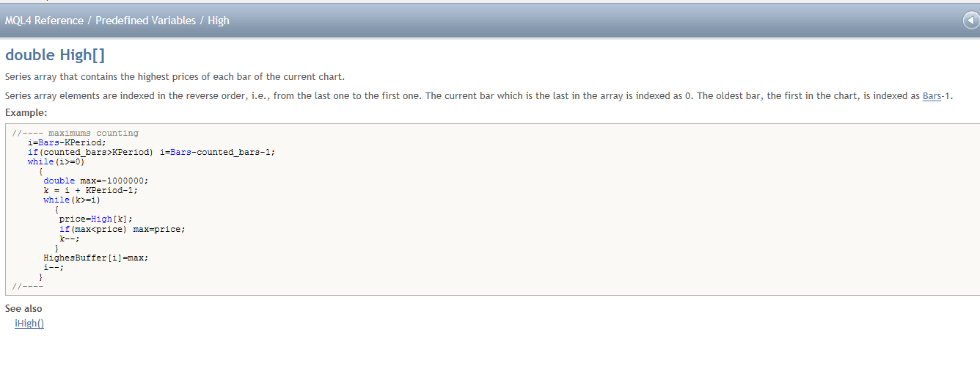The height and width of the screenshot is (386, 980).
Task: Click the while(i>=0) code line
Action: tap(56, 162)
